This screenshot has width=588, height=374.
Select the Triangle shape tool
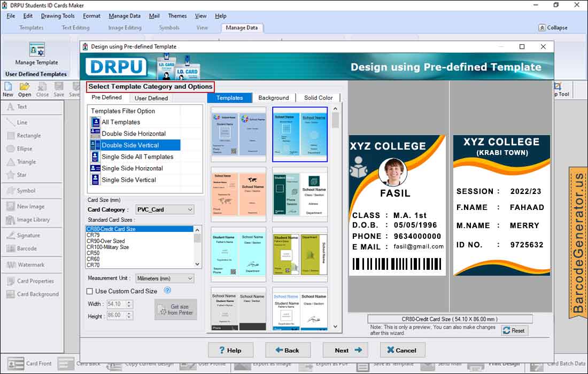21,161
